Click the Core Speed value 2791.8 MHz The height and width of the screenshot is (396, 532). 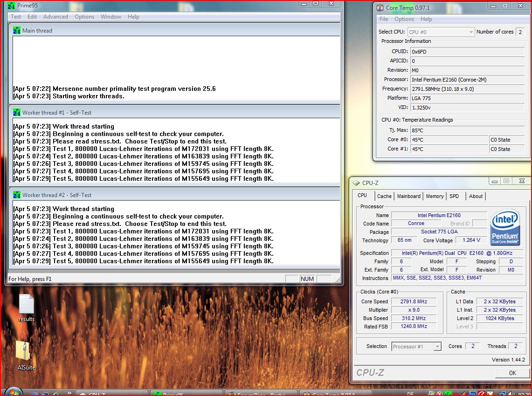coord(414,301)
